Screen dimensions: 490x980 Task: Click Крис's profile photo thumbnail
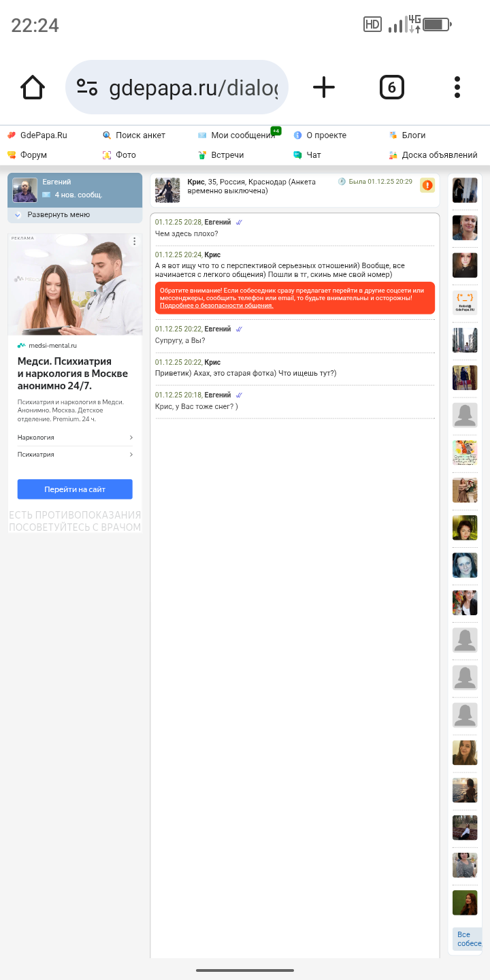point(167,190)
